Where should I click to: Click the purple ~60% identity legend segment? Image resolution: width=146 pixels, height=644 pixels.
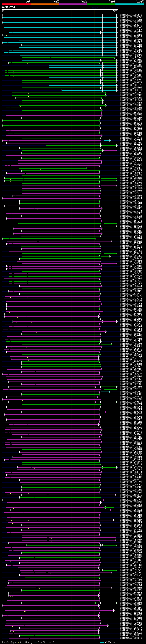[x=73, y=4]
